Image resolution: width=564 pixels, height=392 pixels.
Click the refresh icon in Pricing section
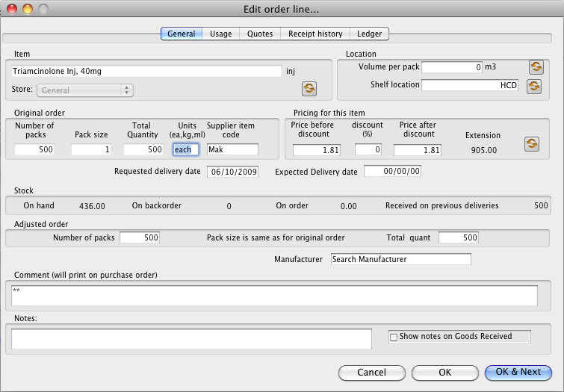tap(532, 144)
